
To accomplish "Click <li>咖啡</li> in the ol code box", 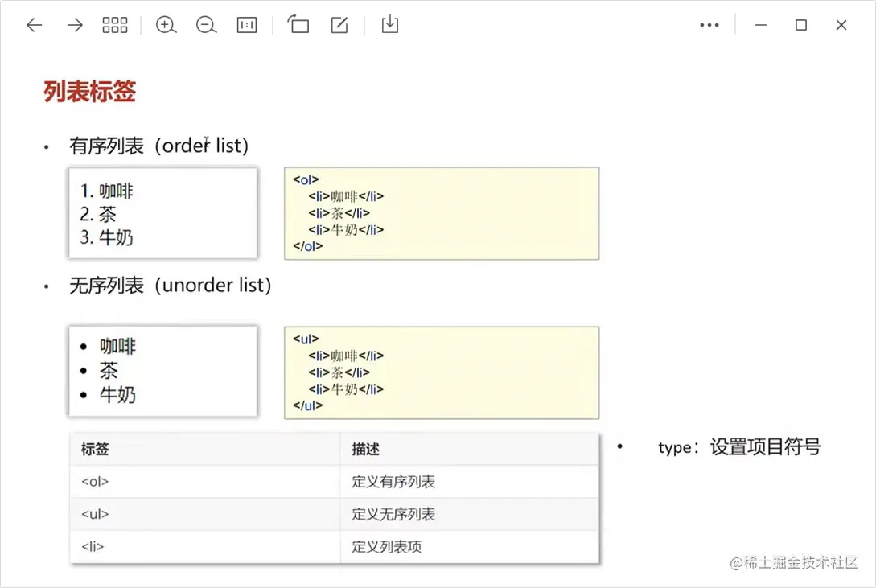I will coord(346,196).
